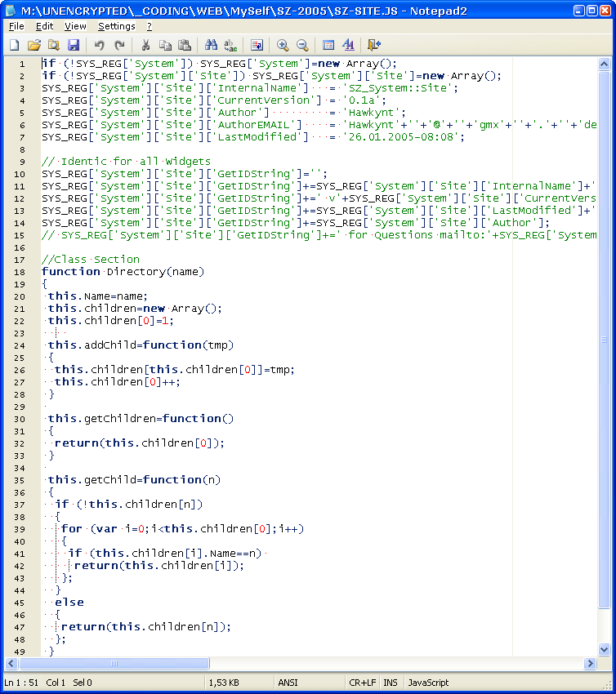Click 'this.children=new Array();' on line 21
This screenshot has height=694, width=616.
135,309
